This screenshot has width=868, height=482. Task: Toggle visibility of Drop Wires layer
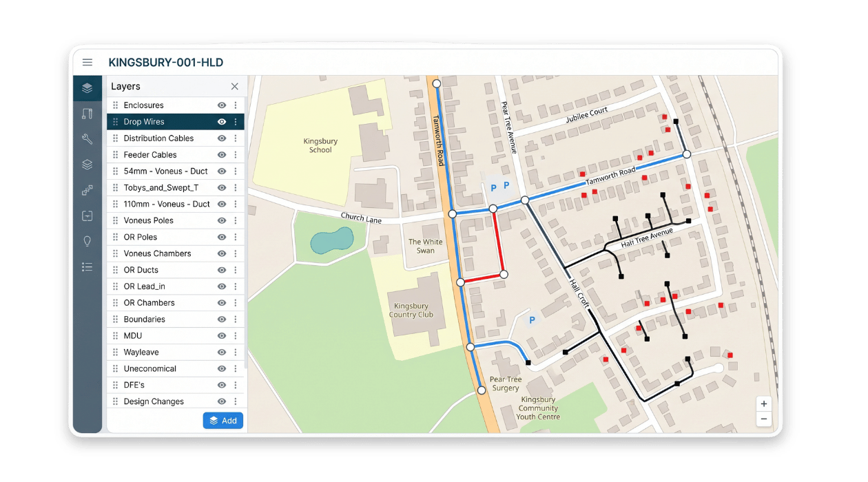(x=222, y=122)
